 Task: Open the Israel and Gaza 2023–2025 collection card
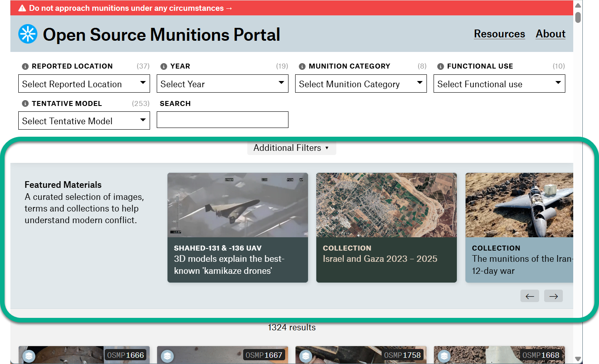point(386,227)
